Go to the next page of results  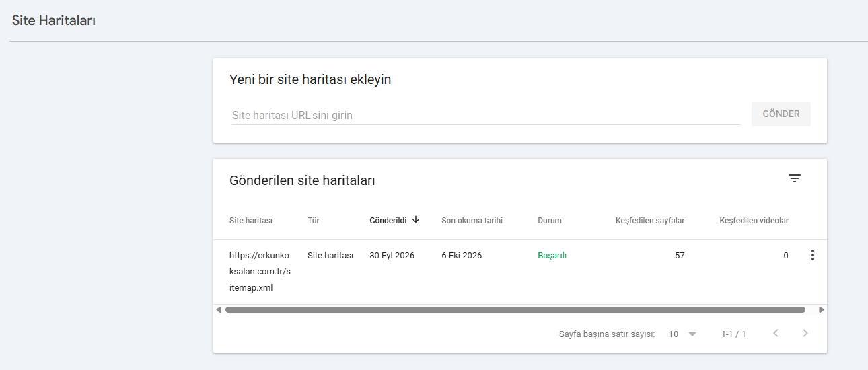point(805,333)
